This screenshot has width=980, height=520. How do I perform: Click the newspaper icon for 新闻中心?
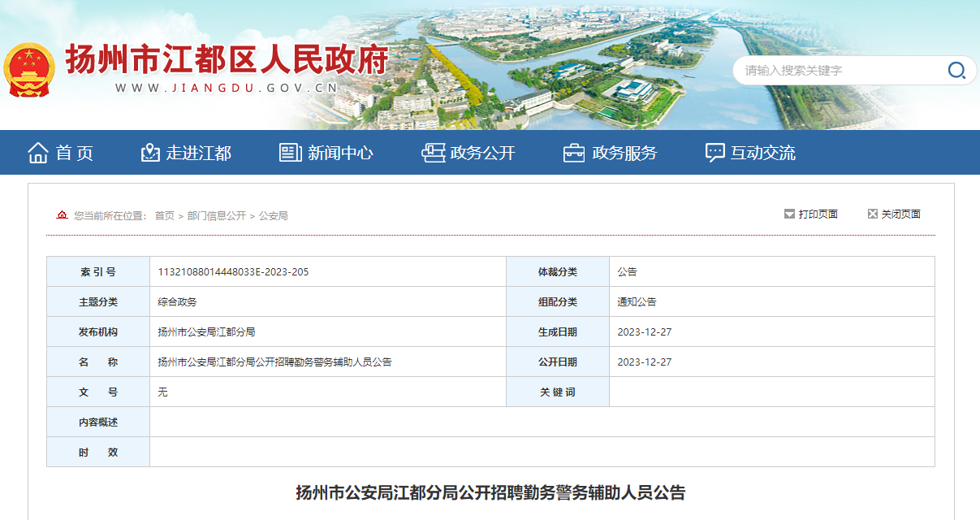click(290, 153)
